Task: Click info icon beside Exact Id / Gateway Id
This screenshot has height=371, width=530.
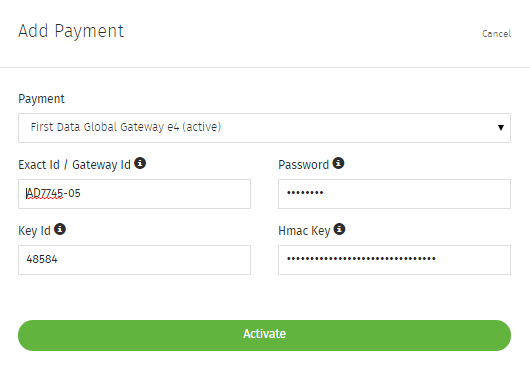Action: (140, 163)
